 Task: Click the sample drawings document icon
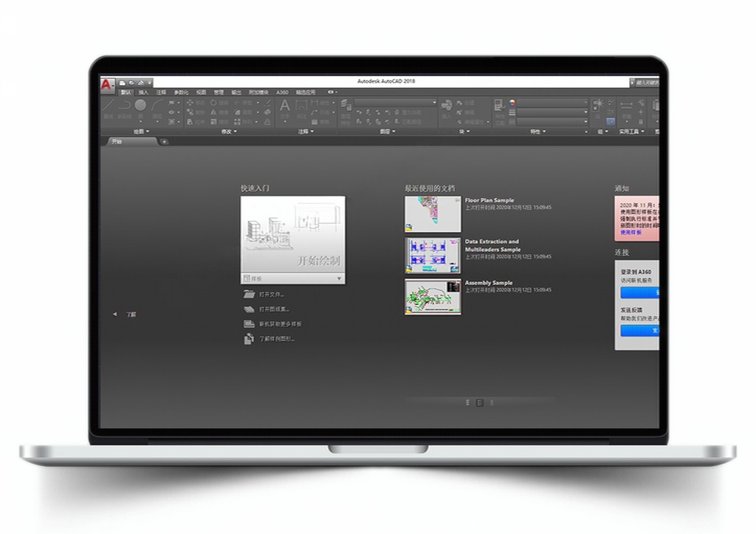coord(249,339)
